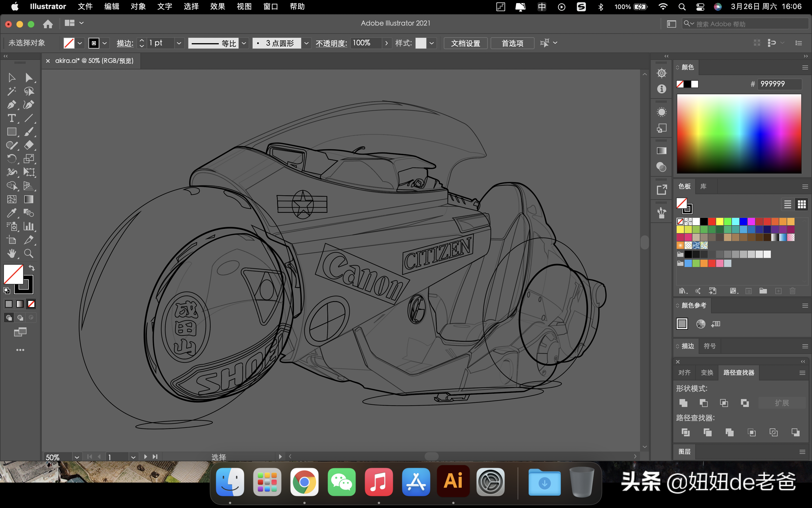Select the yellow swatch in top row
The height and width of the screenshot is (508, 812).
[720, 222]
